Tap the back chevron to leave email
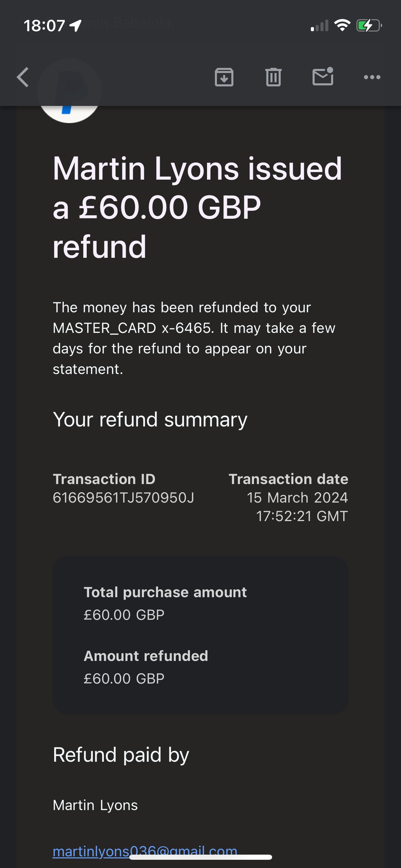Image resolution: width=401 pixels, height=868 pixels. (x=23, y=77)
